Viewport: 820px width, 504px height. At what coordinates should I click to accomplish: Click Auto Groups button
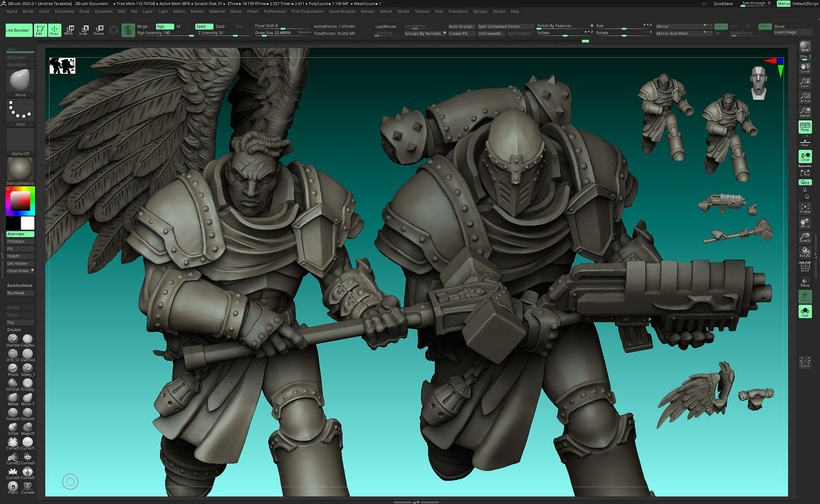(x=461, y=26)
